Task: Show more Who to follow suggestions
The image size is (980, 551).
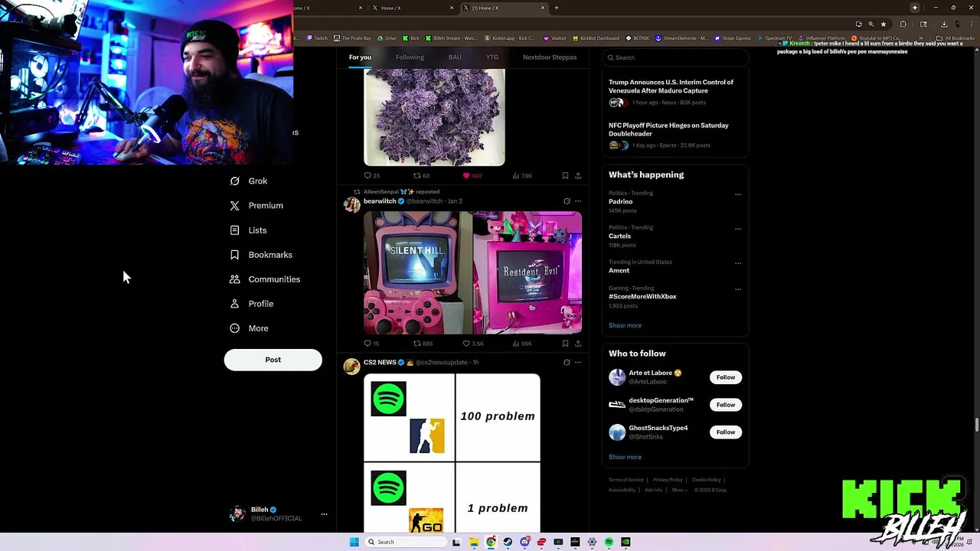Action: [625, 457]
